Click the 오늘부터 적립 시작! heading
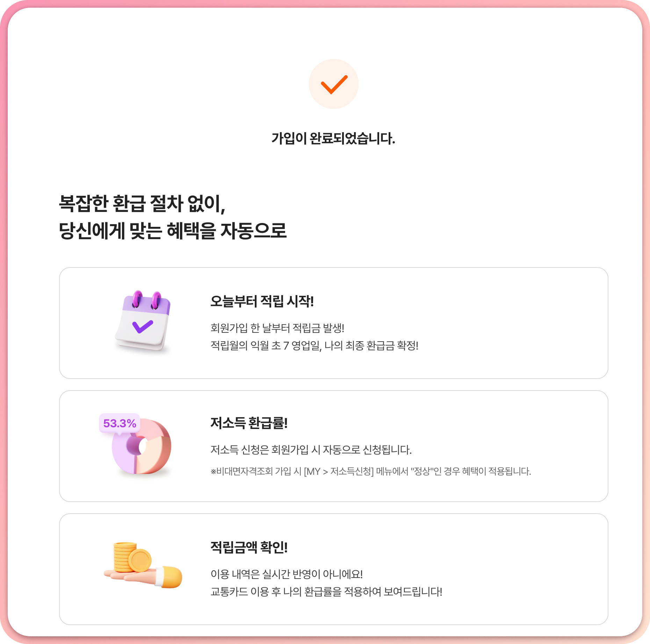The width and height of the screenshot is (650, 644). (262, 301)
